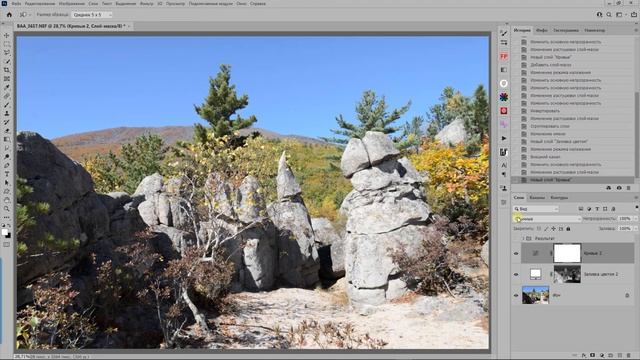The image size is (640, 360).
Task: Open the fill slider arrow
Action: tap(636, 229)
